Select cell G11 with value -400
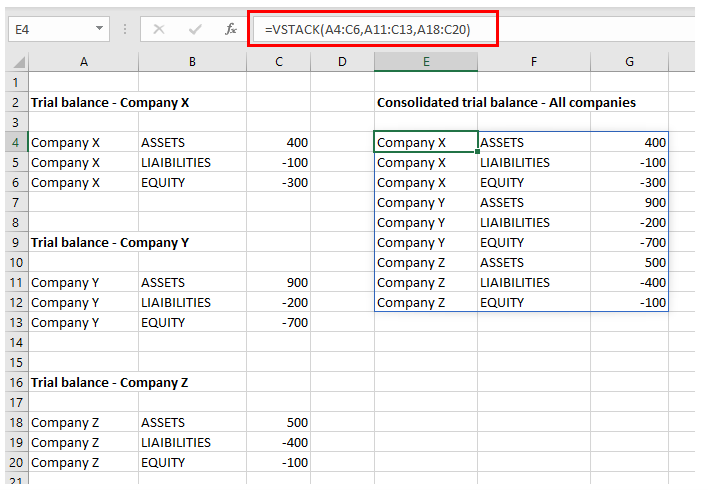Viewport: 708px width, 490px height. (629, 283)
